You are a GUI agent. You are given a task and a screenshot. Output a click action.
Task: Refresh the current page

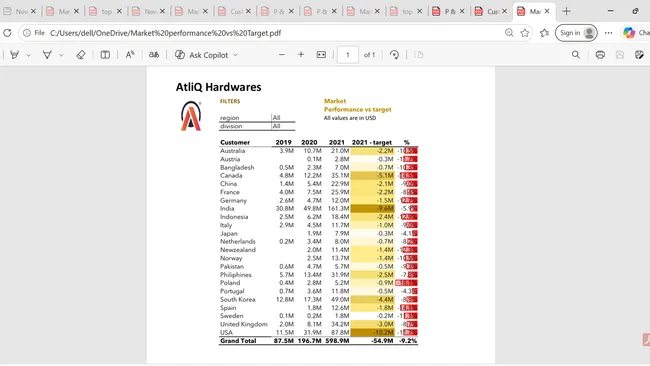tap(7, 33)
